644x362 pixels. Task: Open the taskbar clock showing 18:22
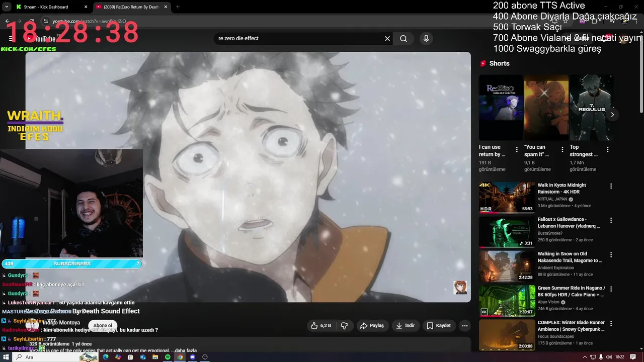tap(620, 357)
